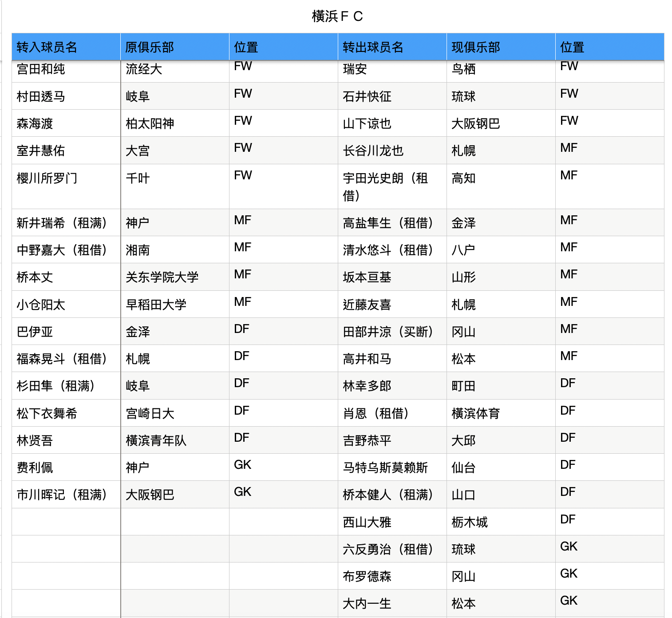Select the 转入球员名 column header
The width and height of the screenshot is (672, 618).
tap(66, 47)
